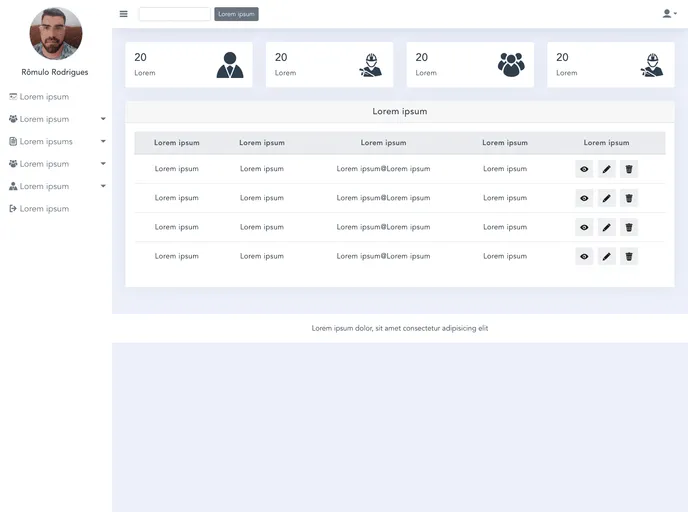Expand the users-group sidebar item above Lorem ipsums
Viewport: 688px width, 512px height.
103,119
